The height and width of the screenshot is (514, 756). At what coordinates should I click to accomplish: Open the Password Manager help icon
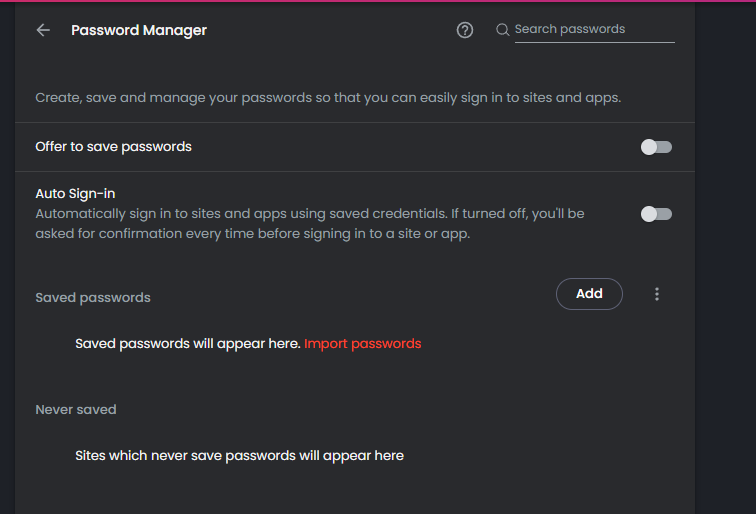(x=464, y=30)
